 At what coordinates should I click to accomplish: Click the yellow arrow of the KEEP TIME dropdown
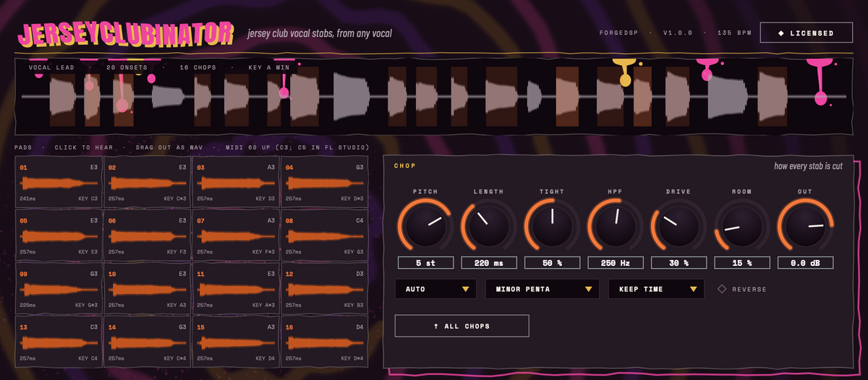coord(694,290)
